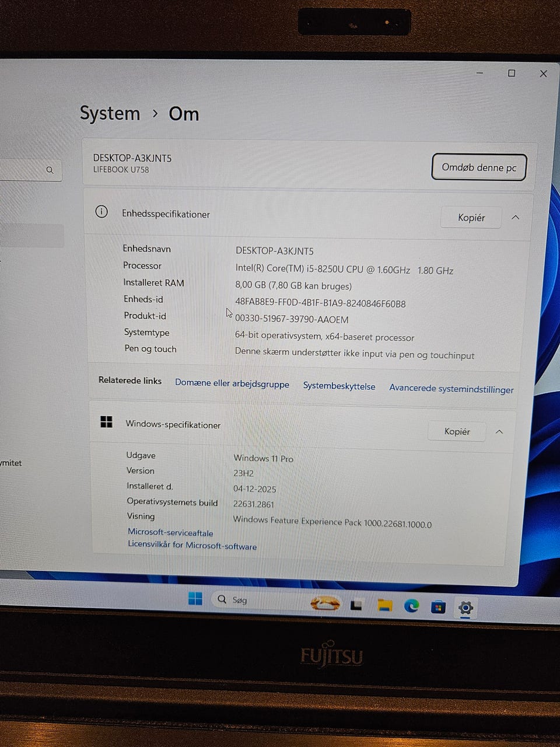The width and height of the screenshot is (560, 747).
Task: Click the search highlight image in taskbar search
Action: (x=325, y=603)
